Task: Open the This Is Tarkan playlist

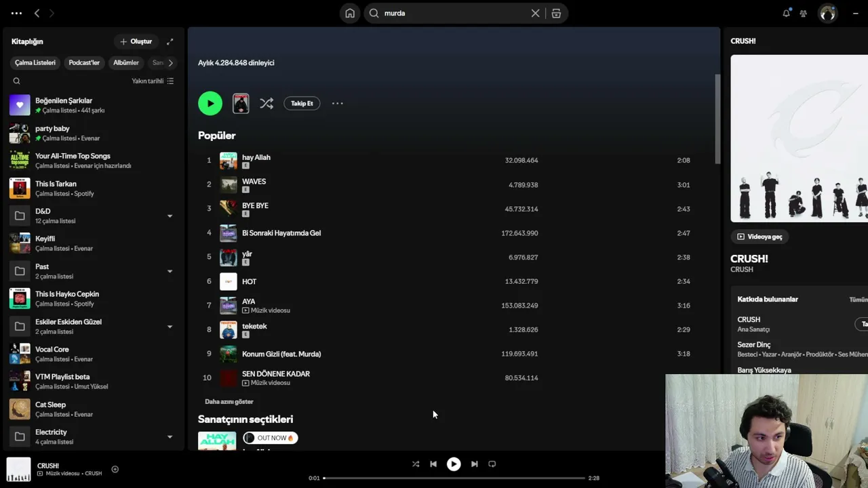Action: click(x=94, y=188)
